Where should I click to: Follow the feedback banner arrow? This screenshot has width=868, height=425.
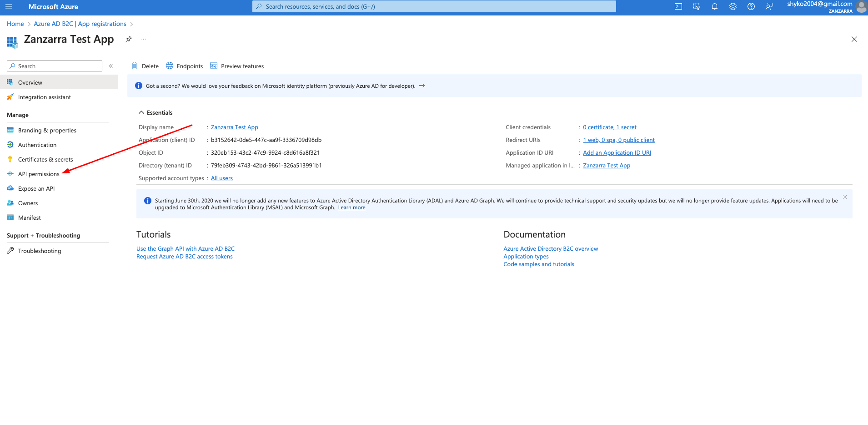[422, 86]
